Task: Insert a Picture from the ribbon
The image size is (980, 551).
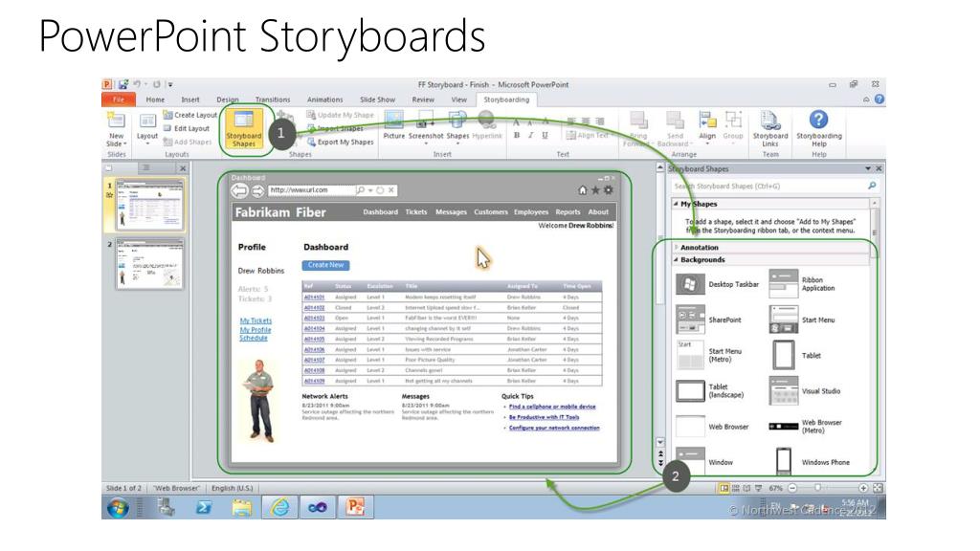Action: pyautogui.click(x=393, y=125)
